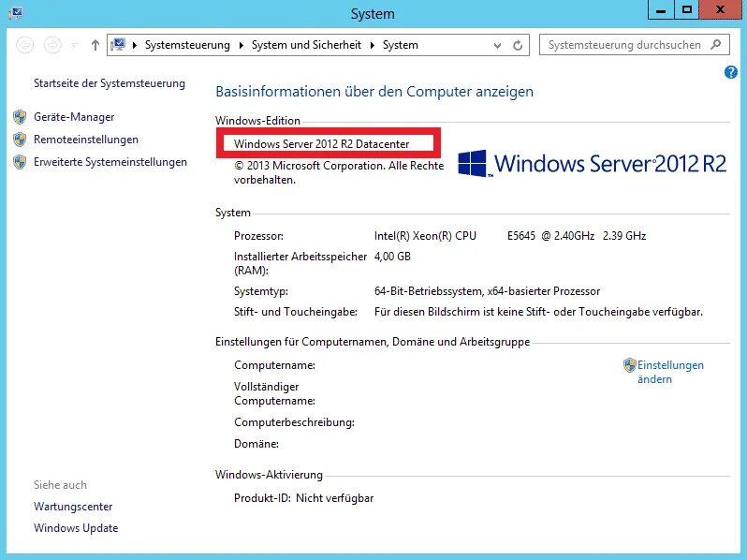
Task: Click the Back navigation arrow
Action: (24, 45)
